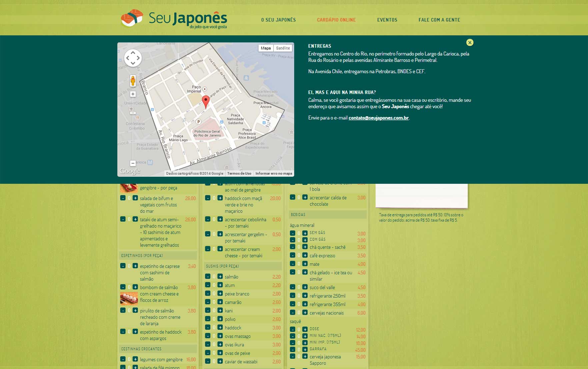Viewport: 588px width, 369px height.
Task: Click the contato@seujapones.com.br email link
Action: coord(378,118)
